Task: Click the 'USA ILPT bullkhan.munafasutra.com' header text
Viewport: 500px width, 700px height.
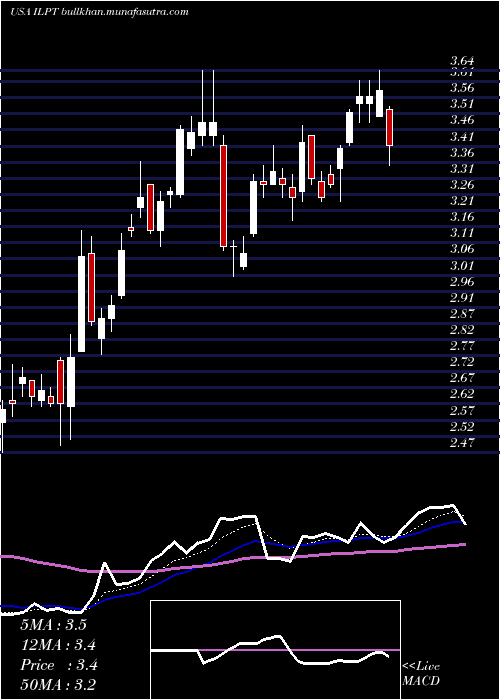Action: click(99, 12)
